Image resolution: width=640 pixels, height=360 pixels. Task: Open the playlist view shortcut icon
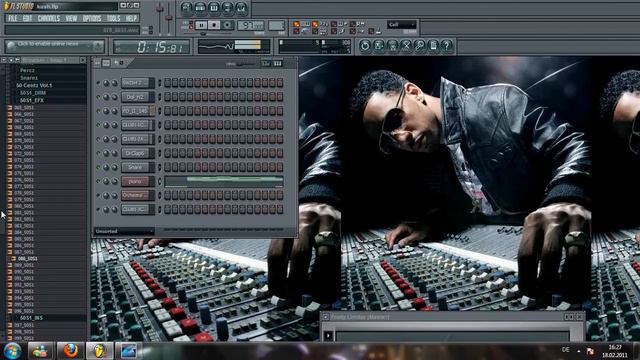pos(187,7)
